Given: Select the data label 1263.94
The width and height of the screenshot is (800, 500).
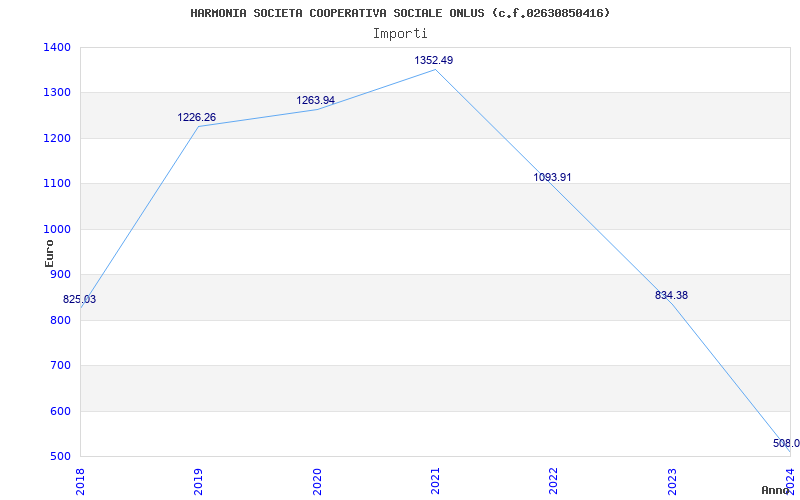Looking at the screenshot, I should tap(315, 100).
